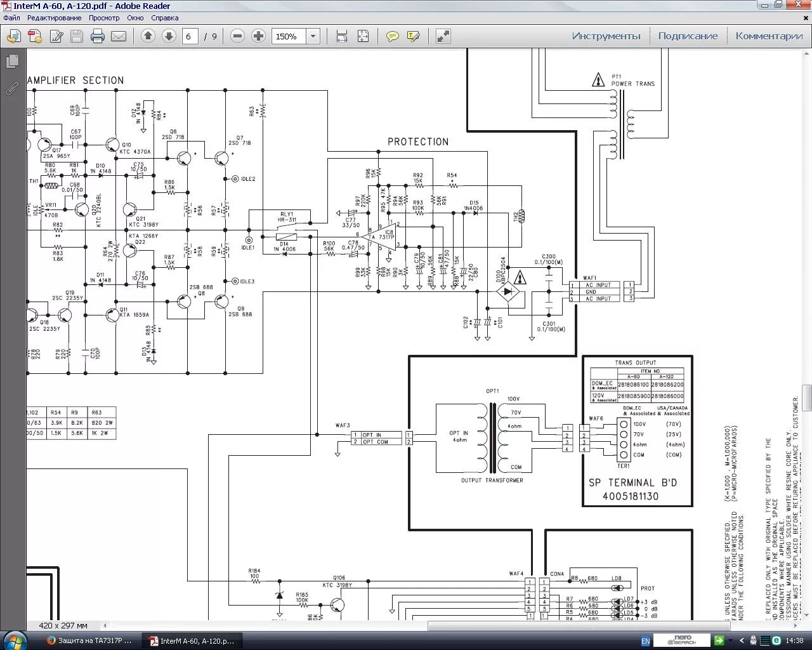Minimize the Adobe Reader window
The height and width of the screenshot is (650, 812).
click(x=766, y=4)
